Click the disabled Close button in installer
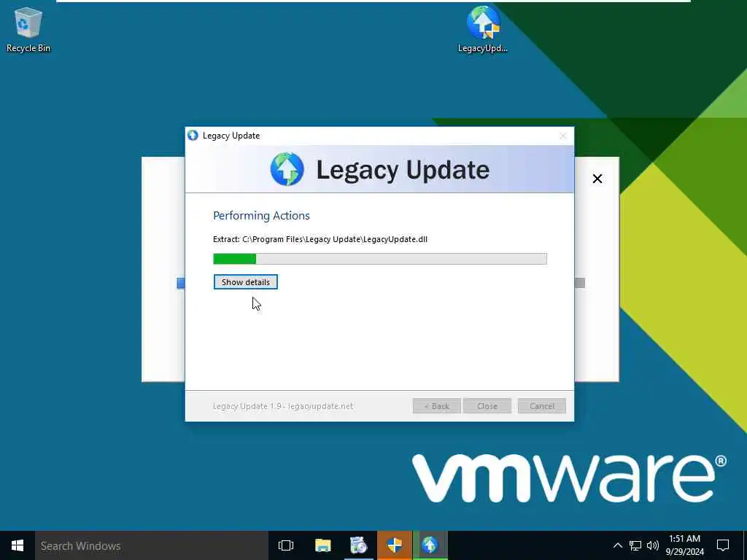 coord(487,406)
